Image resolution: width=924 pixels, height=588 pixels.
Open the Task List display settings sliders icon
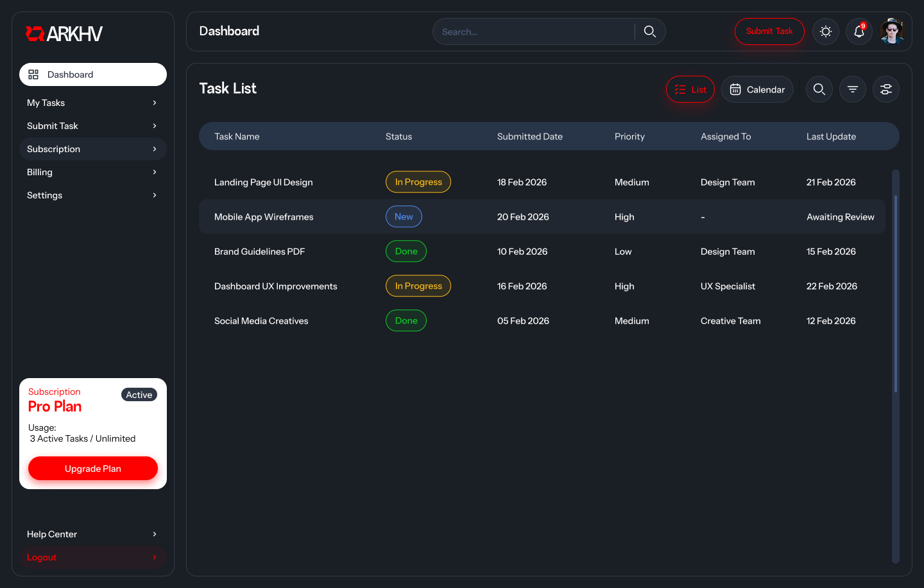(886, 89)
